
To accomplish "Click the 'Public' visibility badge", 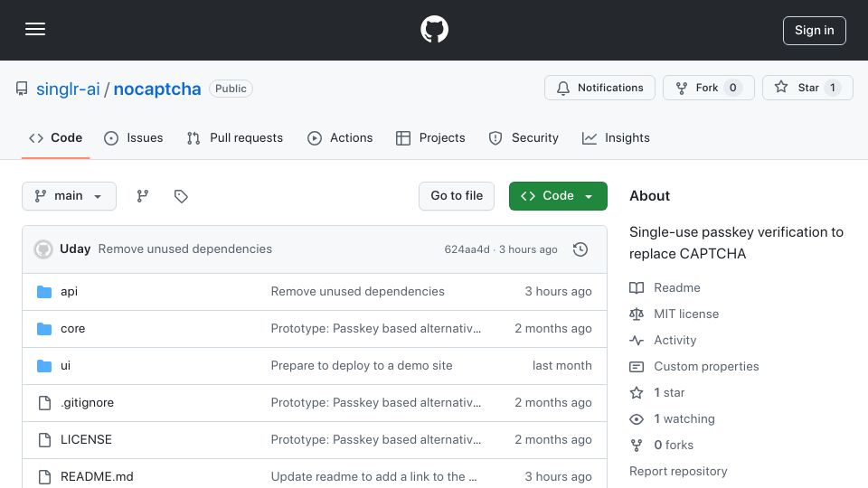I will 231,89.
